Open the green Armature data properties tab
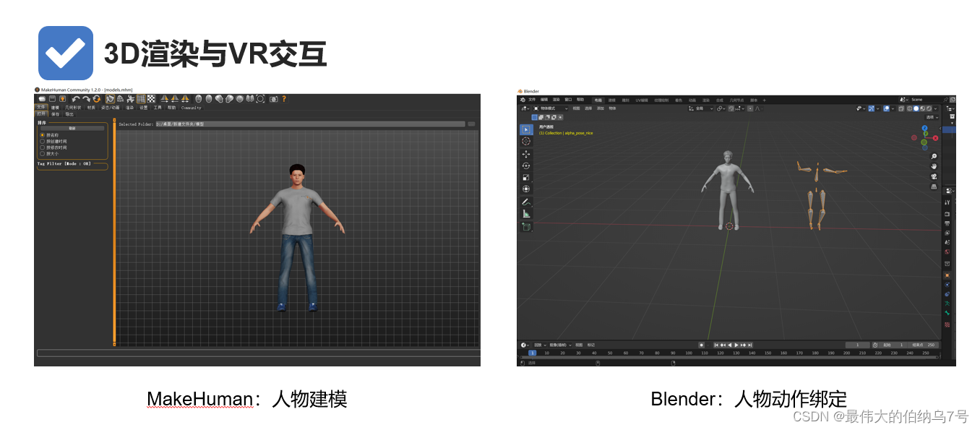This screenshot has height=430, width=980. click(947, 304)
